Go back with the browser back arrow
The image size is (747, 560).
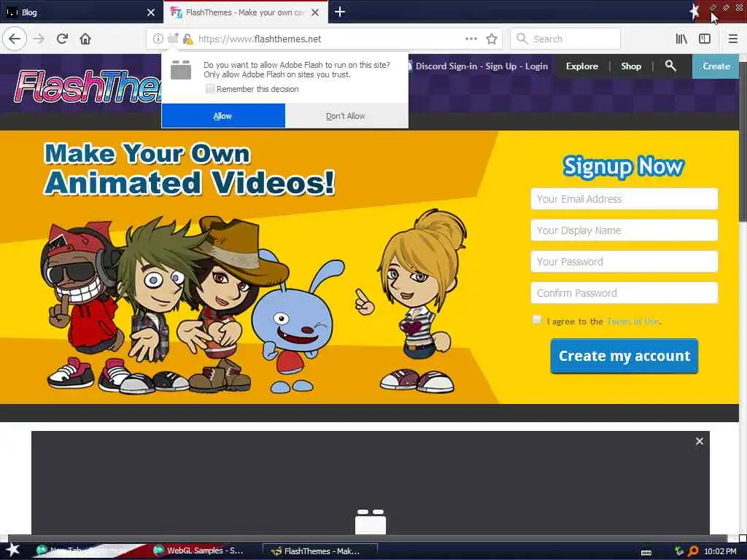coord(15,39)
